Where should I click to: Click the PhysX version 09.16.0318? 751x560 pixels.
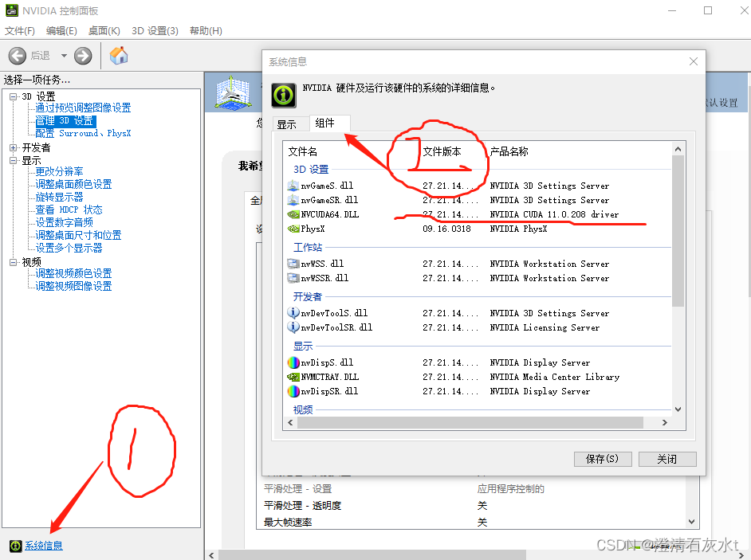tap(446, 229)
